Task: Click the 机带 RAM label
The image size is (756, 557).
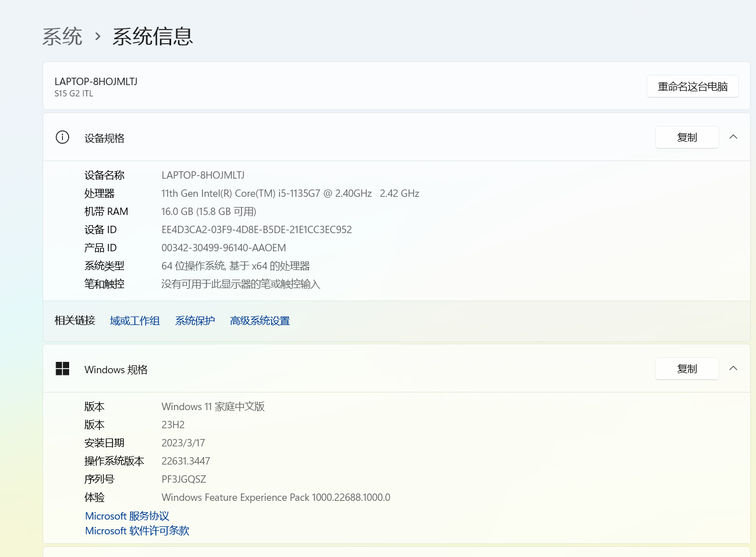Action: tap(106, 212)
